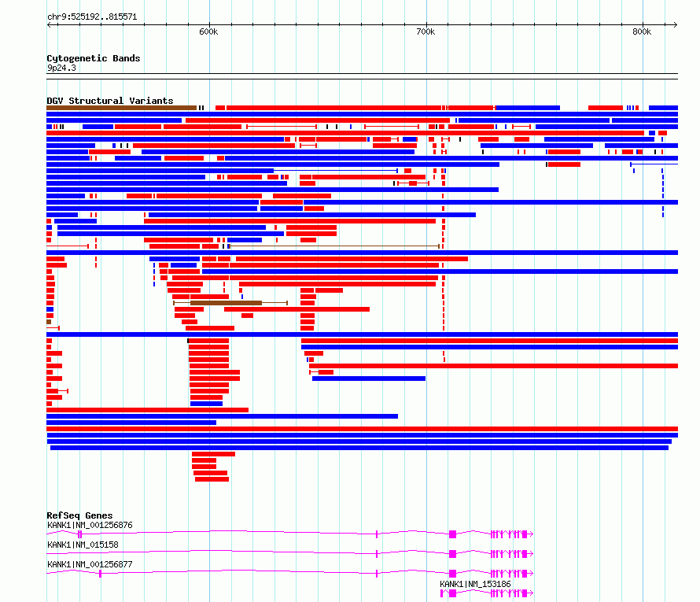
Task: Click the chr9:525192..815571 region label
Action: tap(92, 17)
